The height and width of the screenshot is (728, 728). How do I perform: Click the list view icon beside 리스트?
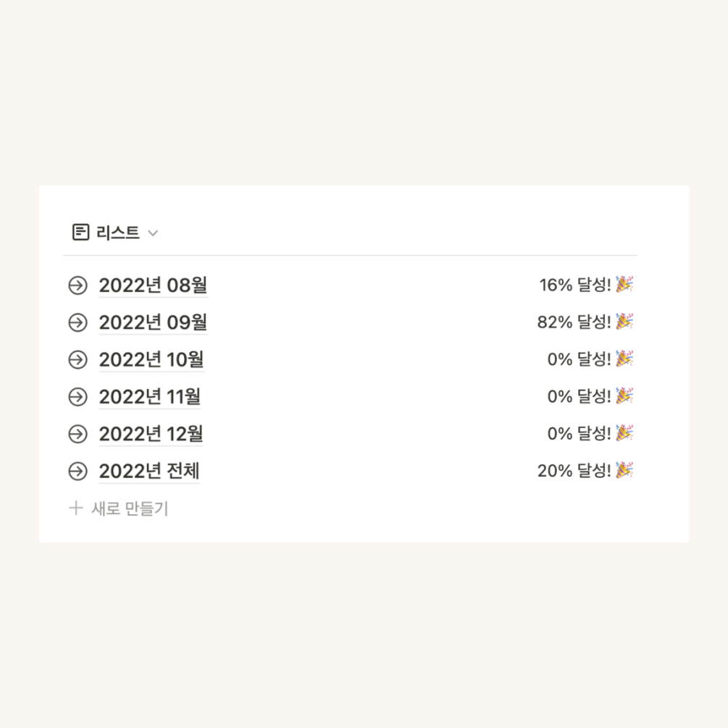tap(81, 233)
